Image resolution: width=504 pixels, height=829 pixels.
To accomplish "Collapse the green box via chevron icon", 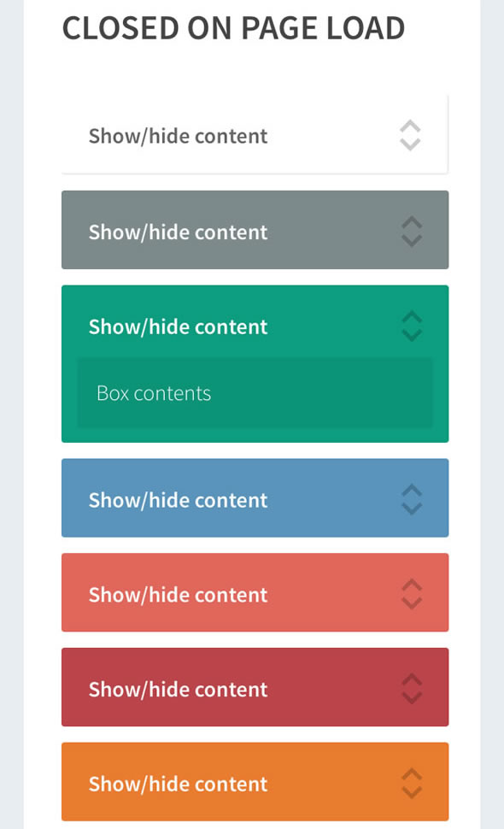I will [412, 326].
